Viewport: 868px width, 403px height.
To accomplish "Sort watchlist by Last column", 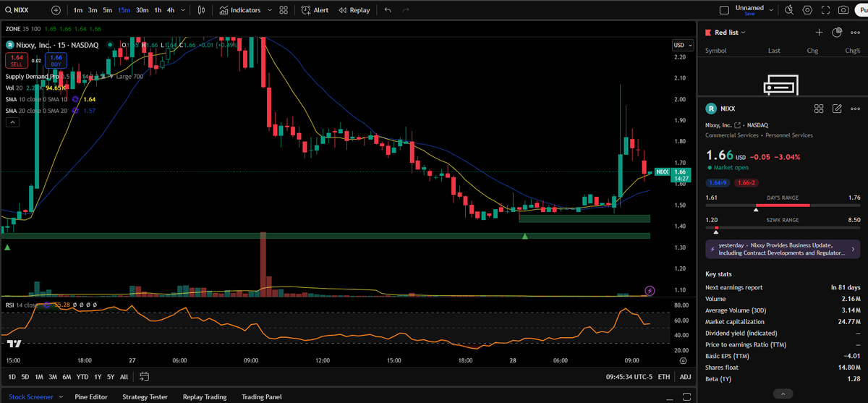I will pyautogui.click(x=774, y=51).
